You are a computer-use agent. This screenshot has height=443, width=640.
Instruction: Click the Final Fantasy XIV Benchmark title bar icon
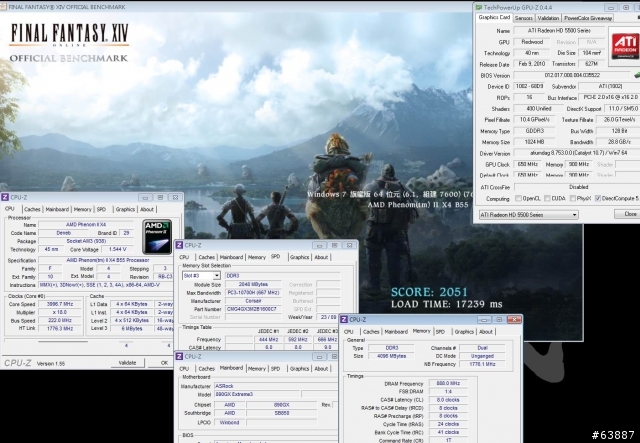(x=3, y=7)
